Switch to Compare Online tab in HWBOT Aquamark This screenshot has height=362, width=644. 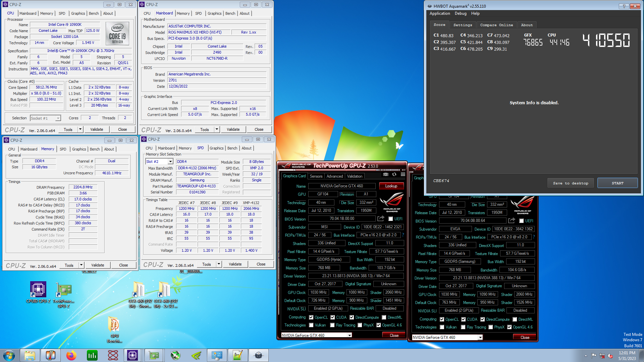coord(496,25)
